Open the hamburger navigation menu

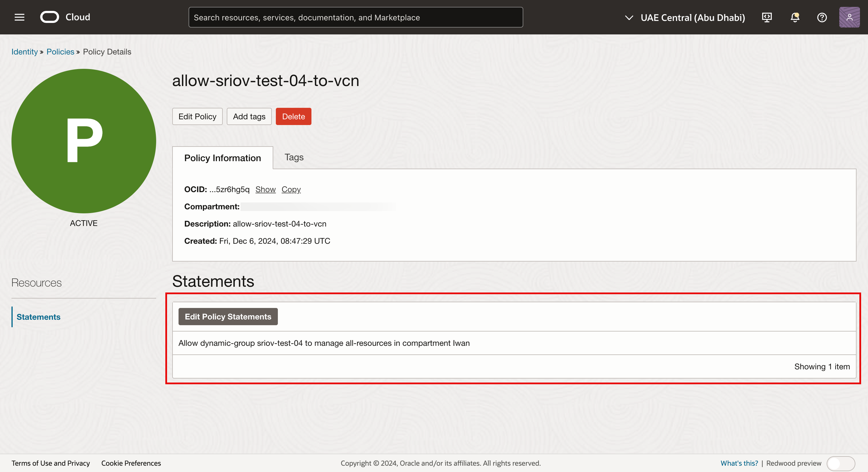20,17
